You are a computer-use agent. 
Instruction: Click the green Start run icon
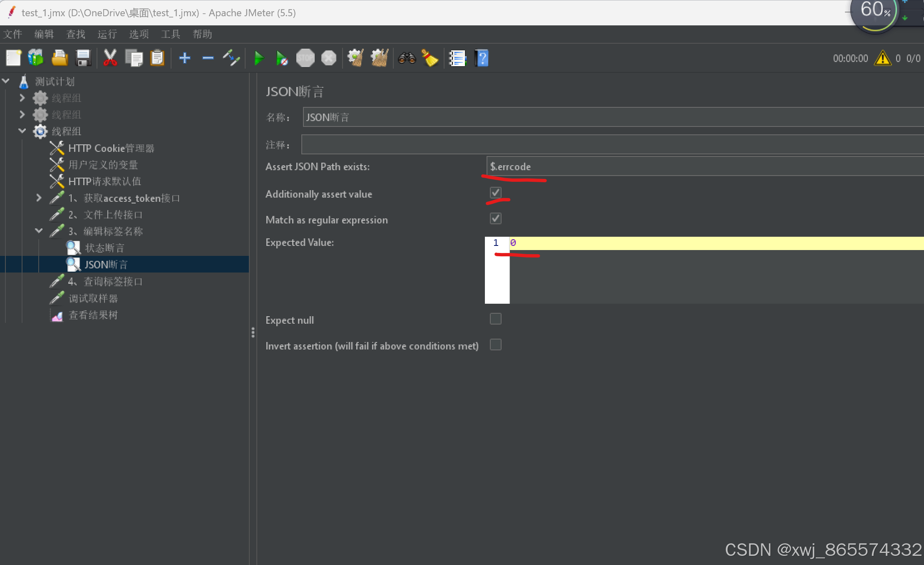(258, 58)
